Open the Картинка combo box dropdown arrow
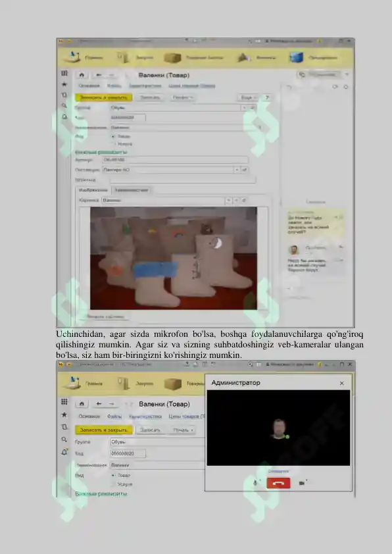Image resolution: width=392 pixels, height=554 pixels. tap(228, 200)
